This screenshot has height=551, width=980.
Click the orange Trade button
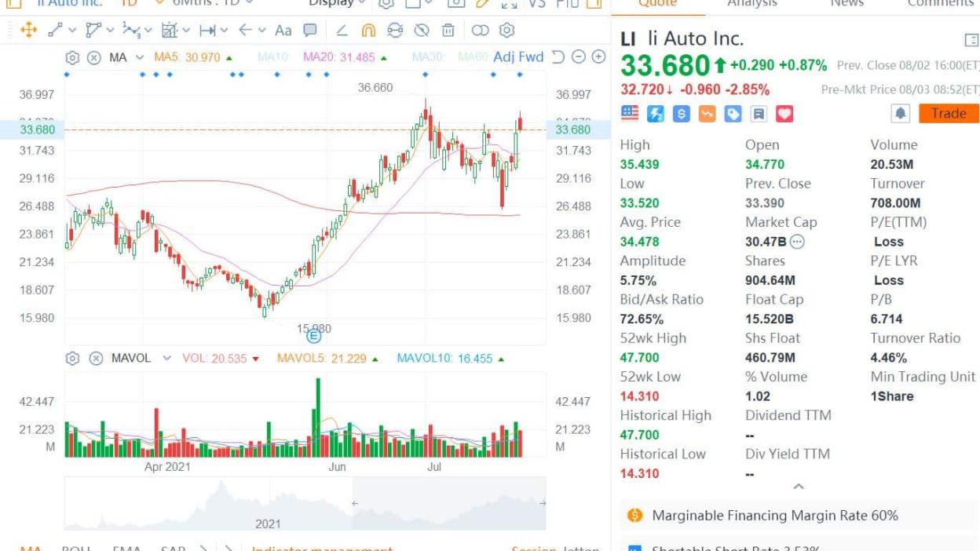click(x=949, y=113)
